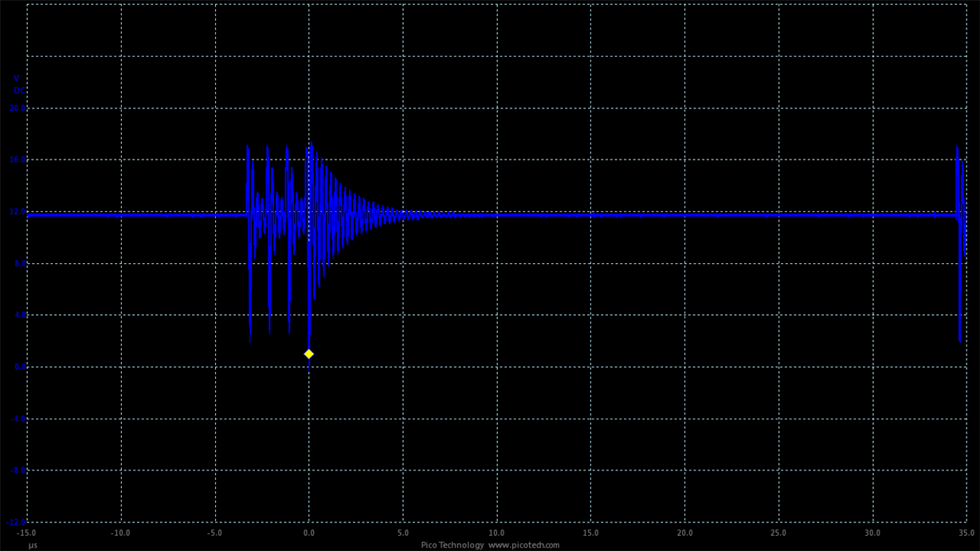Click the yellow trigger diamond marker
The height and width of the screenshot is (551, 980).
point(309,352)
